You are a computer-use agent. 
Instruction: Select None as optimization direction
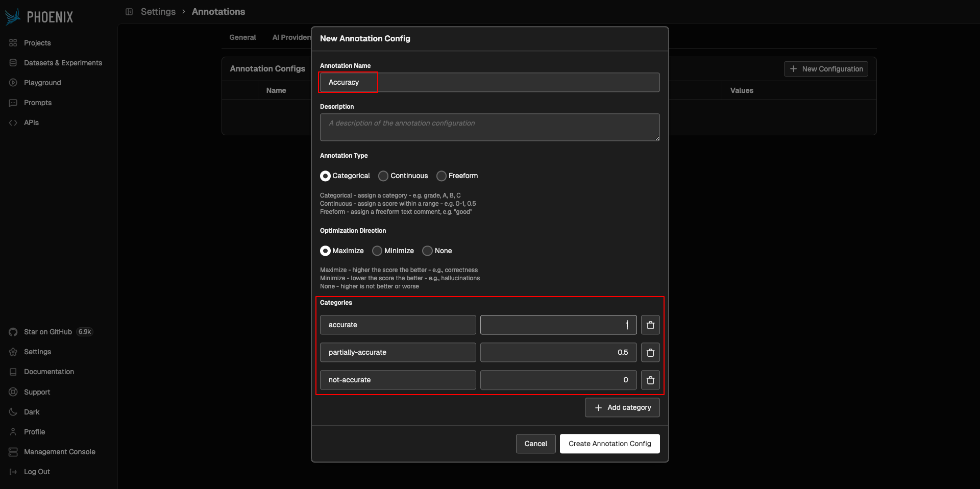pos(428,251)
